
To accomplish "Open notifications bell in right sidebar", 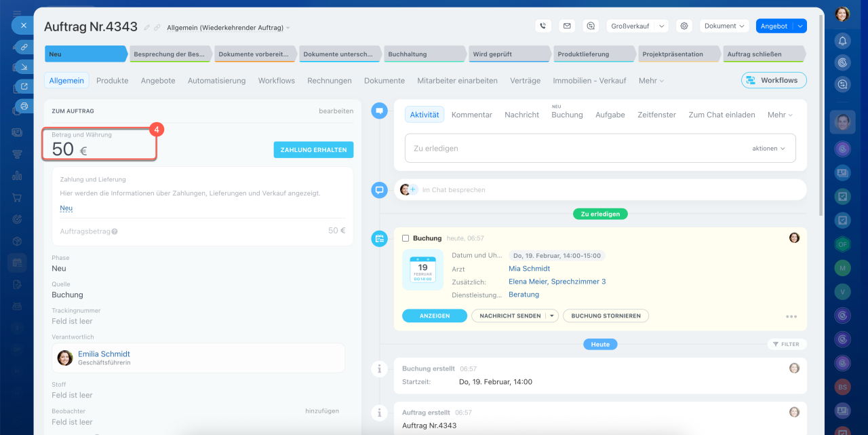I will pos(842,41).
